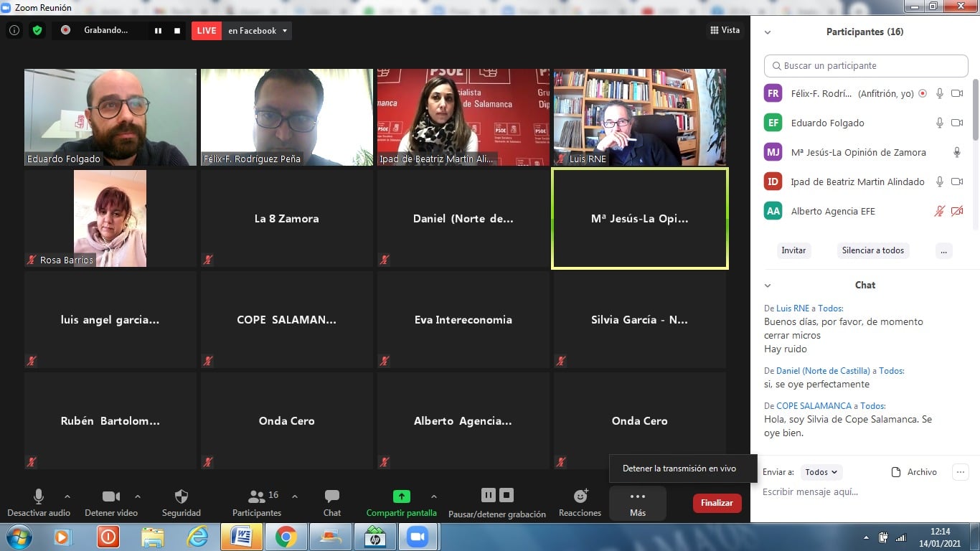Open the Más menu in toolbar
The width and height of the screenshot is (980, 551).
(637, 503)
